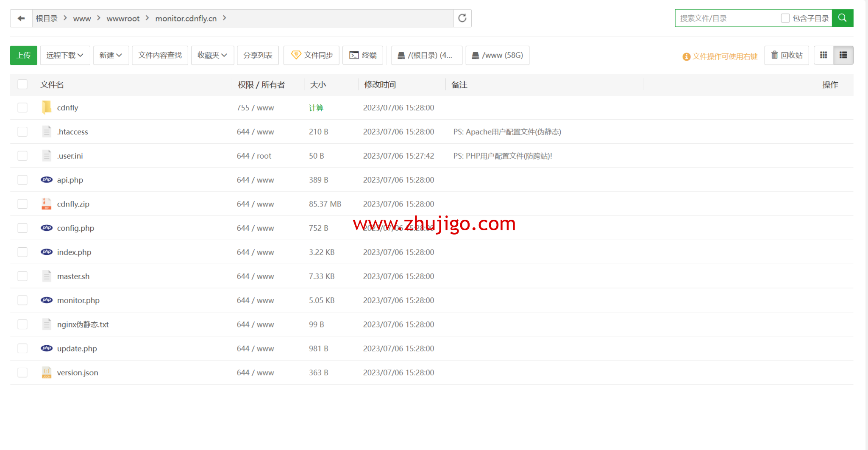Click inside the search files input field

[x=729, y=18]
